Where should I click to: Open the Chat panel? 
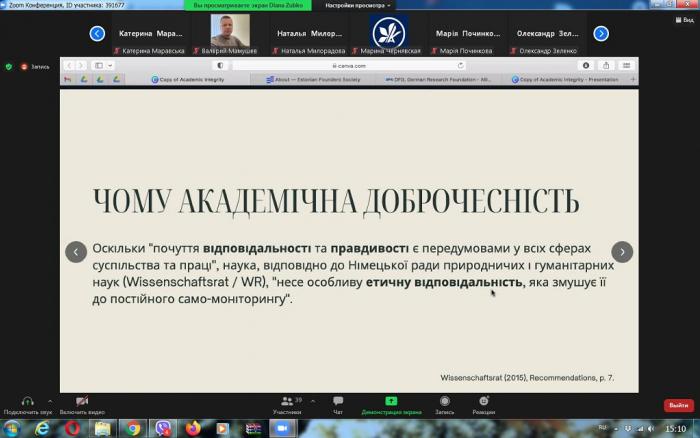pyautogui.click(x=338, y=402)
